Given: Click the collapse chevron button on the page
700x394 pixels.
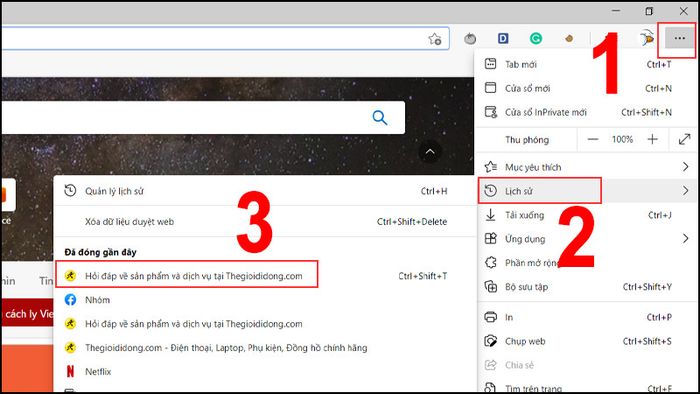Looking at the screenshot, I should (x=430, y=152).
